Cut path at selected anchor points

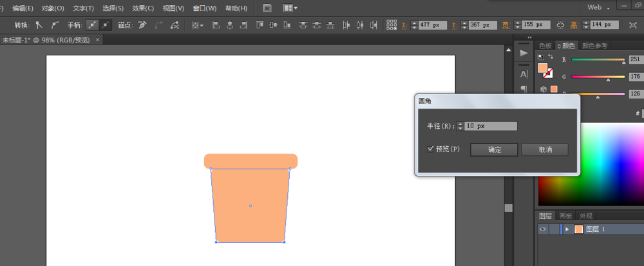coord(175,26)
